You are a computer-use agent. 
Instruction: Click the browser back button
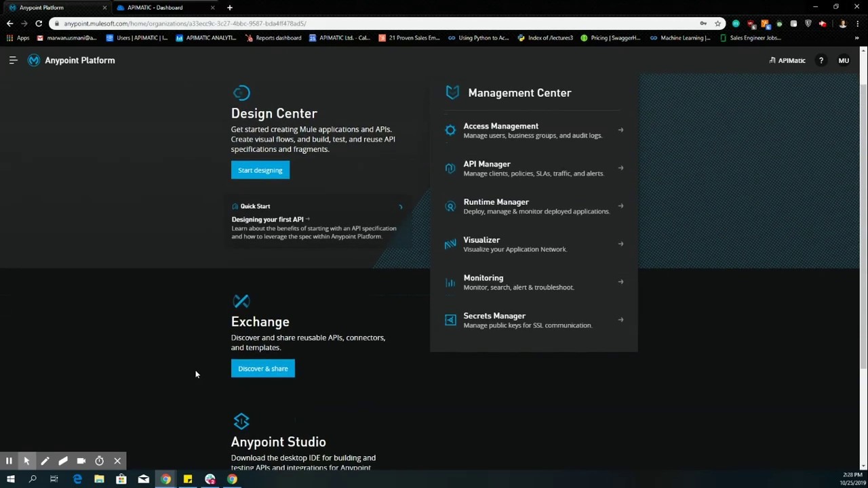10,24
